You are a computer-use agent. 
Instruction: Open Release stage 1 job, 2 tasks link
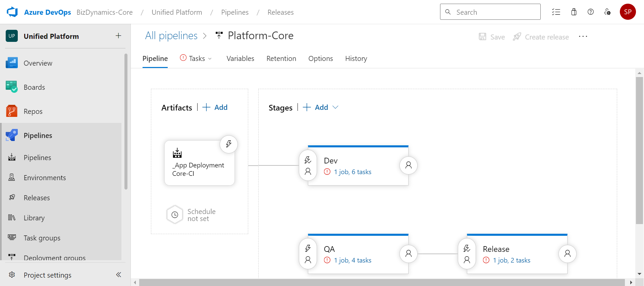[512, 260]
